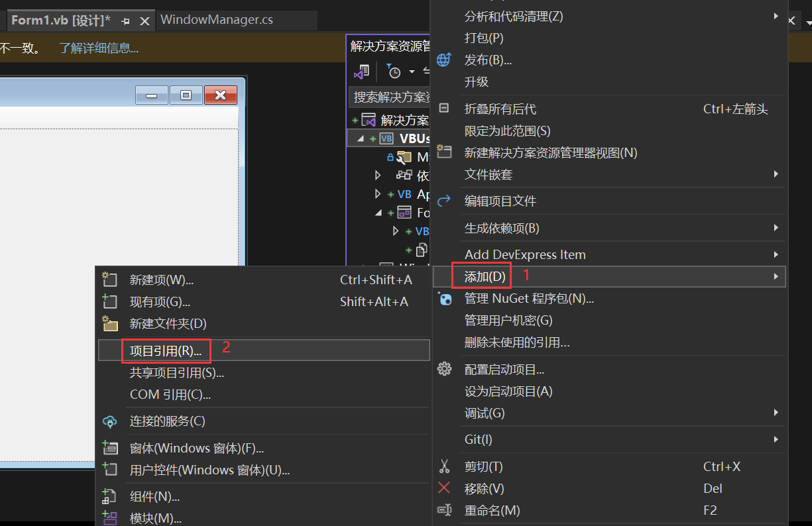This screenshot has height=526, width=812.
Task: Click the switch views icon in Solution Explorer toolbar
Action: (362, 72)
